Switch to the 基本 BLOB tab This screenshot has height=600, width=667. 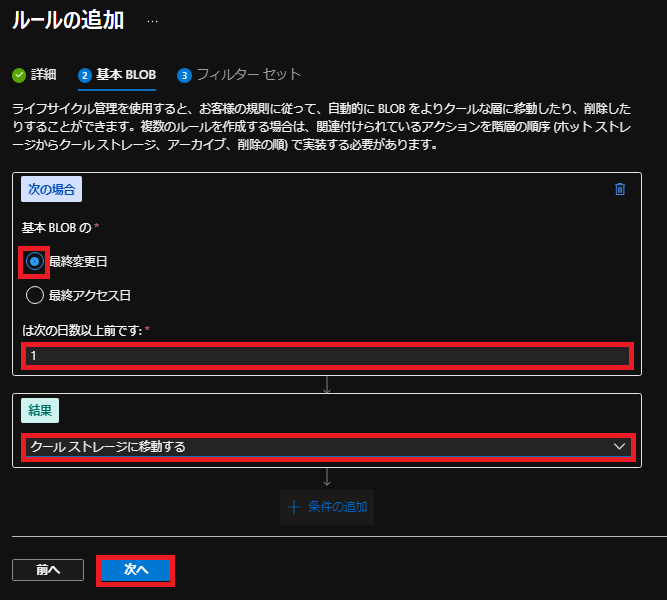tap(117, 75)
